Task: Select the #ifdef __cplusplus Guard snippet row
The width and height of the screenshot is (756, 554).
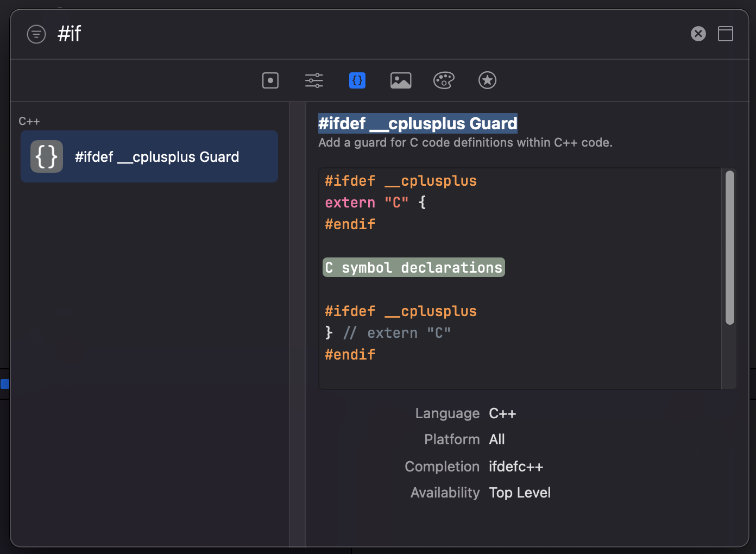Action: tap(149, 156)
